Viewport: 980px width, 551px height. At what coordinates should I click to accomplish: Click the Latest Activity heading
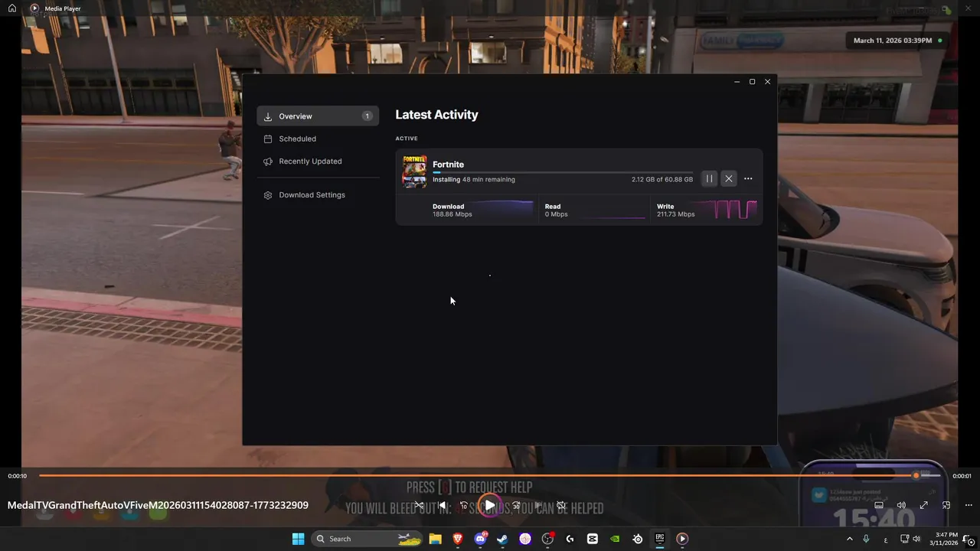(436, 115)
